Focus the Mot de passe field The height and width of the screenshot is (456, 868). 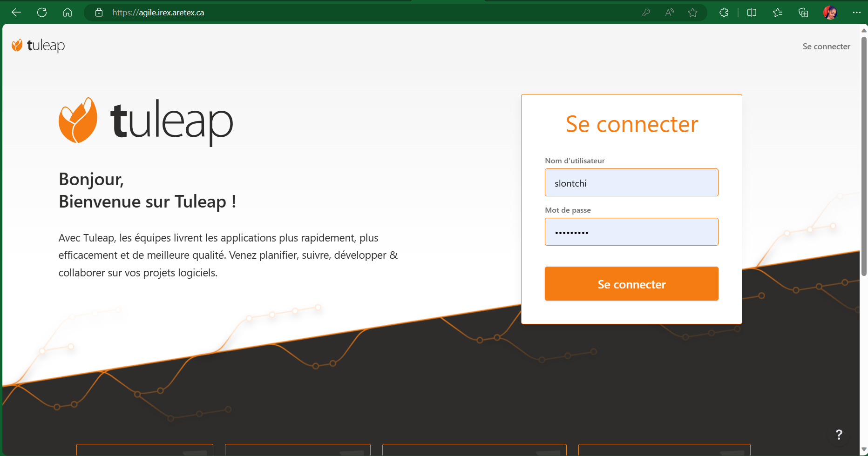[x=631, y=232]
